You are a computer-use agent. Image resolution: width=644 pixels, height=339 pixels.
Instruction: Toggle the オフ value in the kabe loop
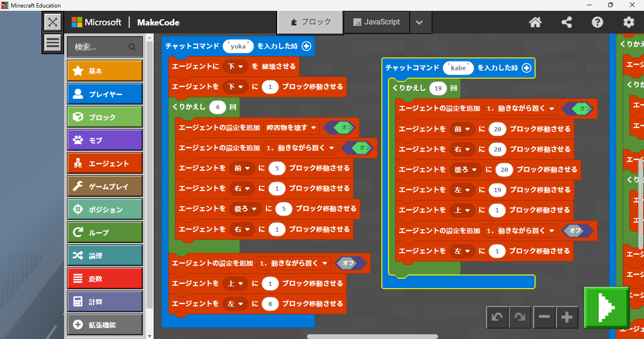[578, 231]
